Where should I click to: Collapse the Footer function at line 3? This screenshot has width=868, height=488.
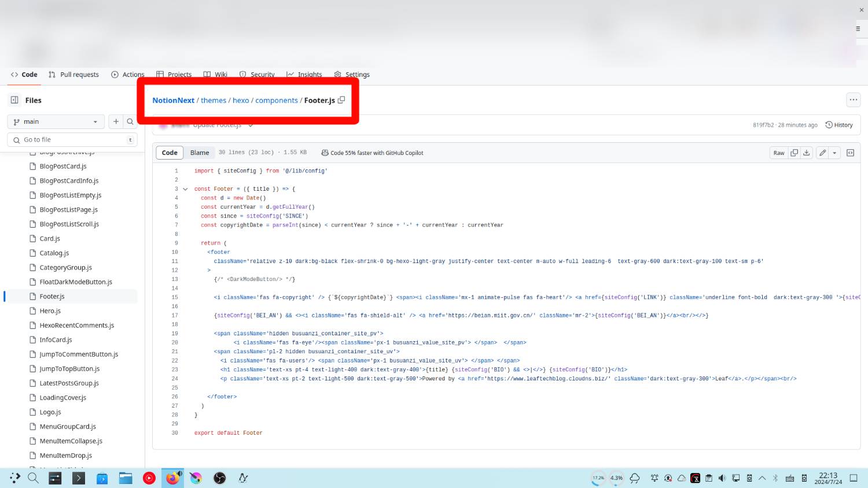click(x=185, y=189)
